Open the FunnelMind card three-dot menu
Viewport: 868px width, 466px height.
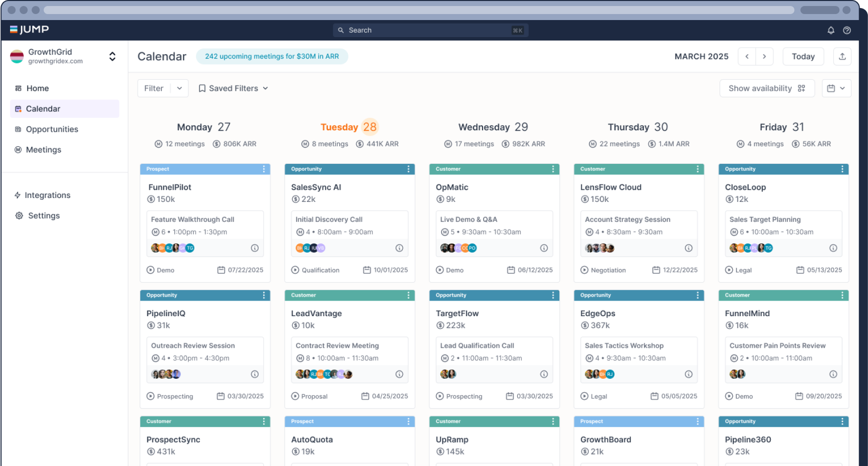842,296
